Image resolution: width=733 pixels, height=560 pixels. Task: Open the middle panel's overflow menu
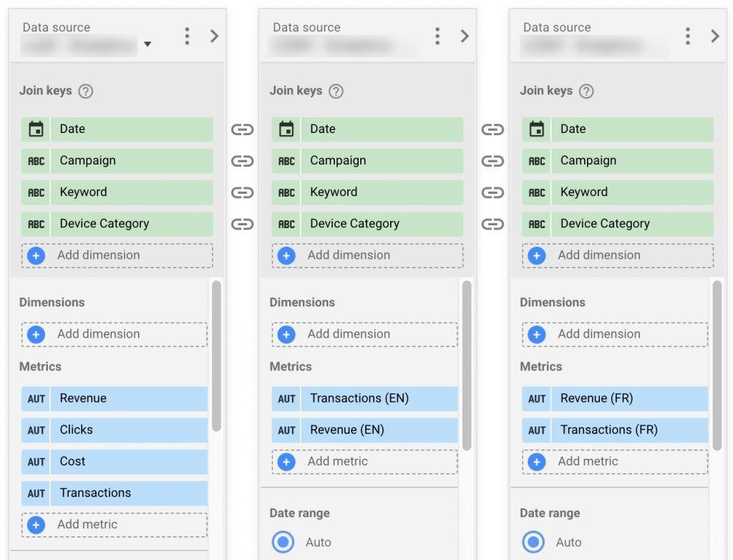pos(437,36)
